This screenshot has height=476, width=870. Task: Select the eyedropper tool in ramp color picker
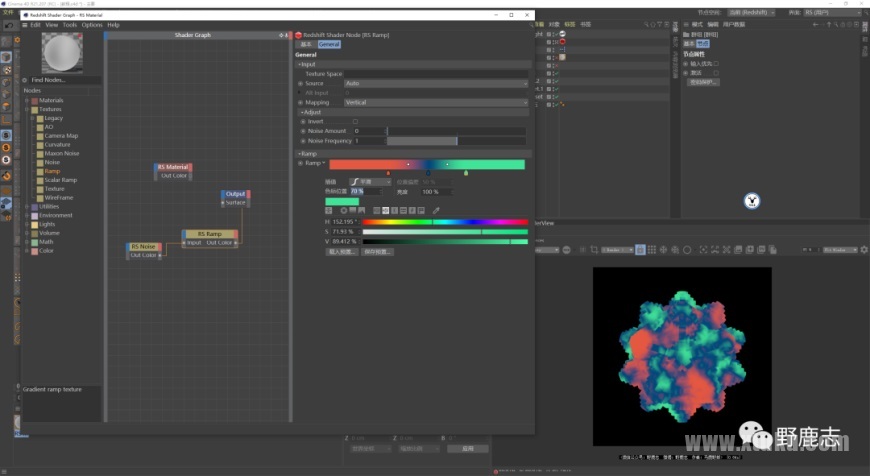coord(436,210)
